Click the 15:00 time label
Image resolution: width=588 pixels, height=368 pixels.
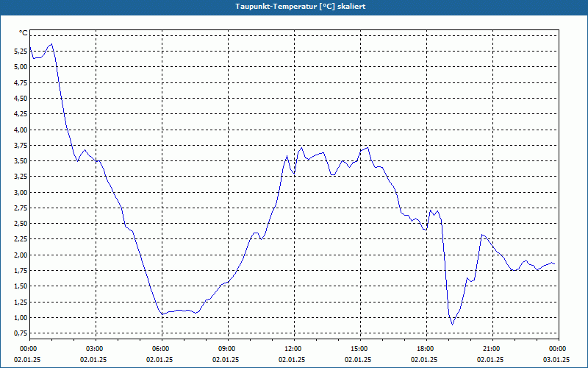coord(358,349)
